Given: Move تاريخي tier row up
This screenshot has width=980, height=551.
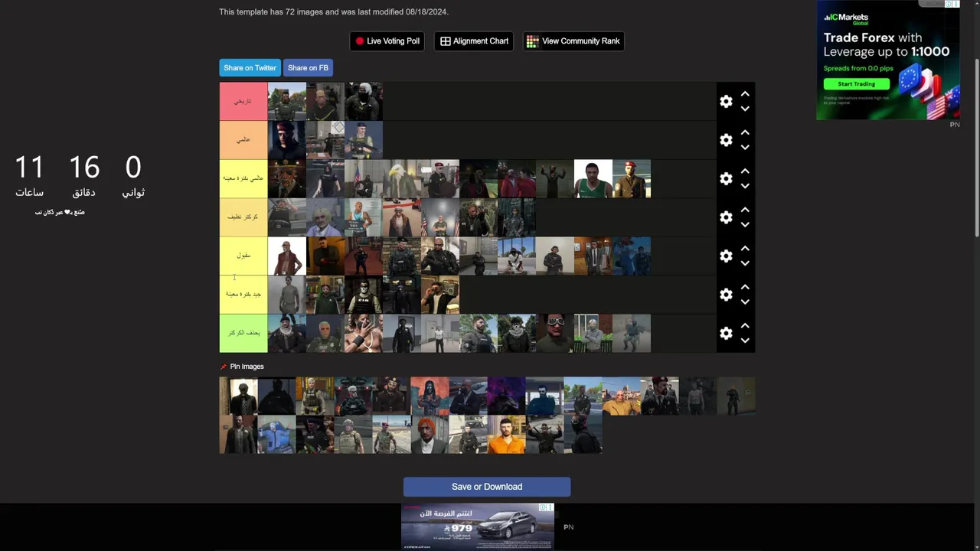Looking at the screenshot, I should click(x=745, y=93).
